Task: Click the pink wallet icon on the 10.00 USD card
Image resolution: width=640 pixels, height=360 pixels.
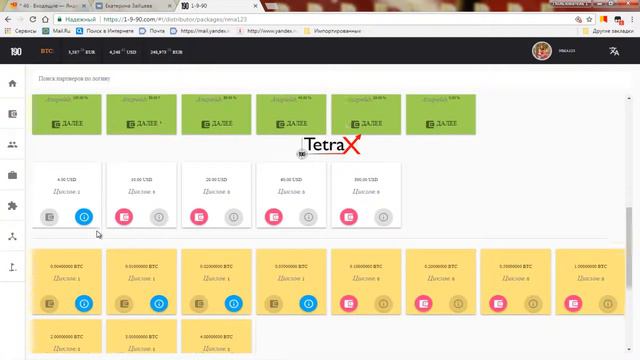Action: click(x=124, y=217)
